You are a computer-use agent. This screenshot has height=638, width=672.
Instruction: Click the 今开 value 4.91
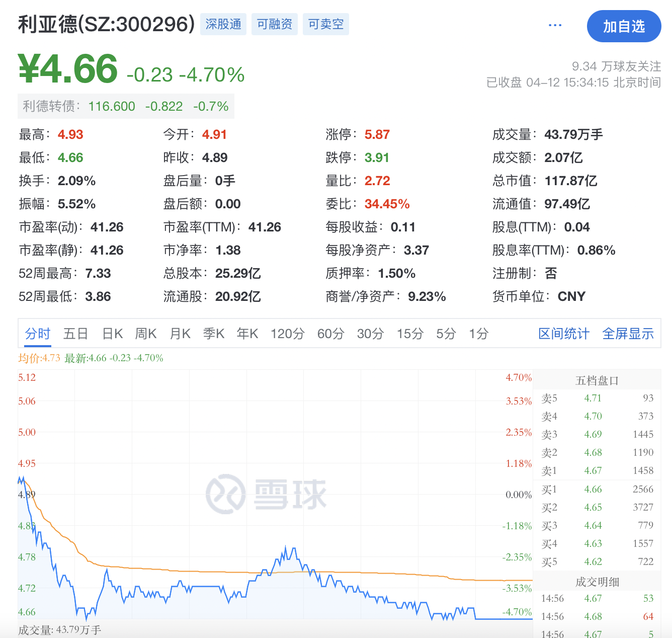point(215,134)
